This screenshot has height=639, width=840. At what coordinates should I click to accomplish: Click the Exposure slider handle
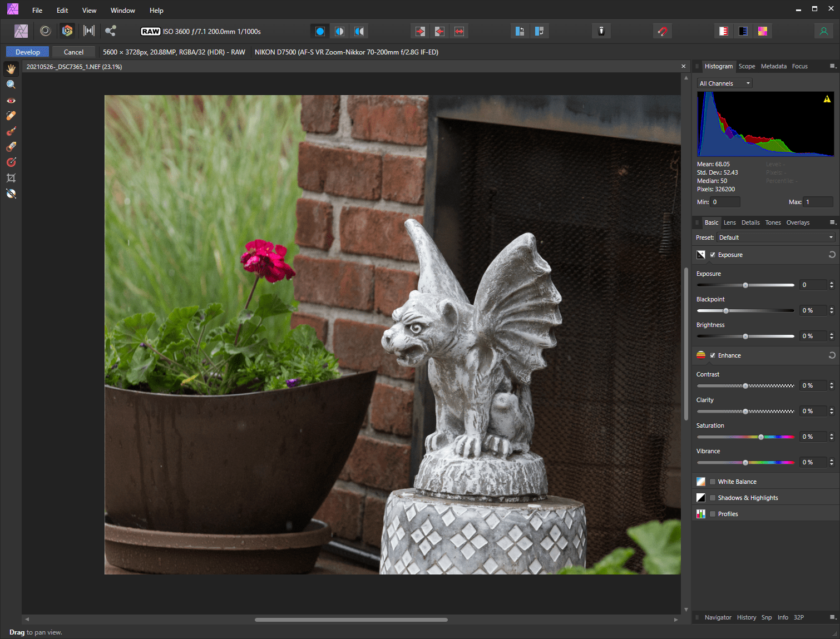point(745,285)
